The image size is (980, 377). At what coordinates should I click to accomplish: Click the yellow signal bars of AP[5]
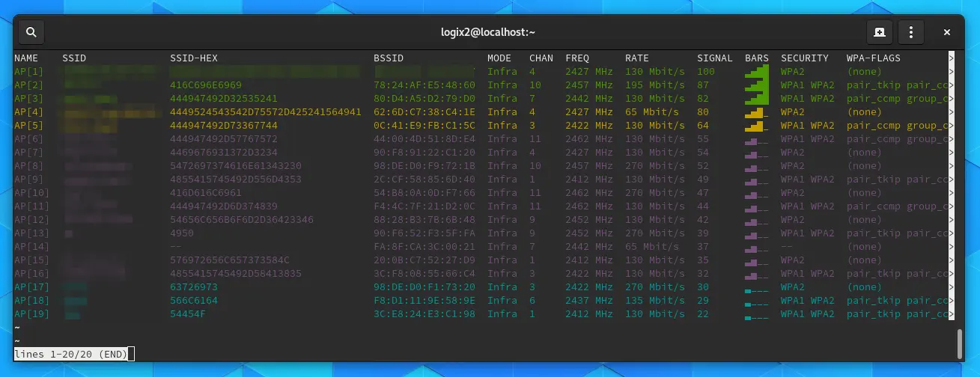pos(757,126)
